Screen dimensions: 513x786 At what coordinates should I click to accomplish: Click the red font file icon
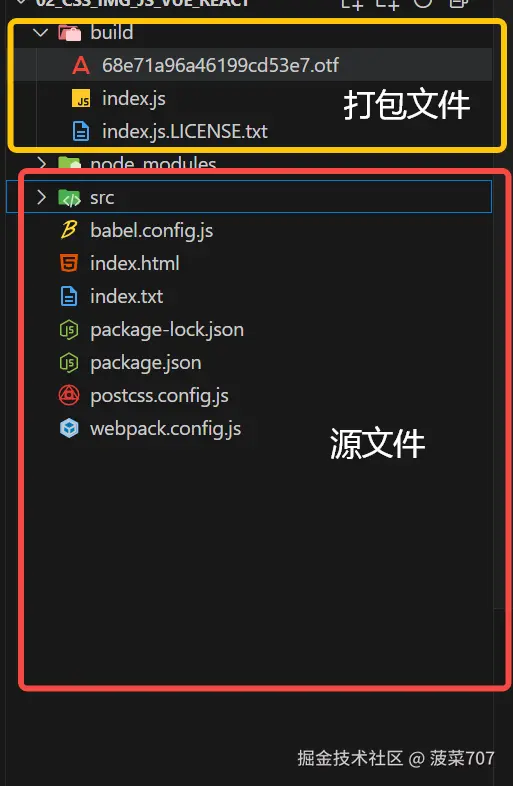(80, 65)
